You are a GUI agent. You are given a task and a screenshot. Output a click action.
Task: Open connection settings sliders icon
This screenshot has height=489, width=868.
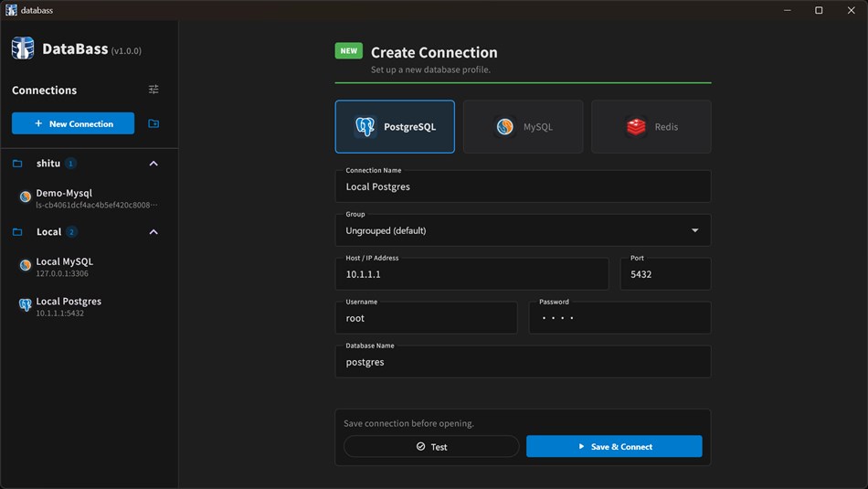point(153,90)
